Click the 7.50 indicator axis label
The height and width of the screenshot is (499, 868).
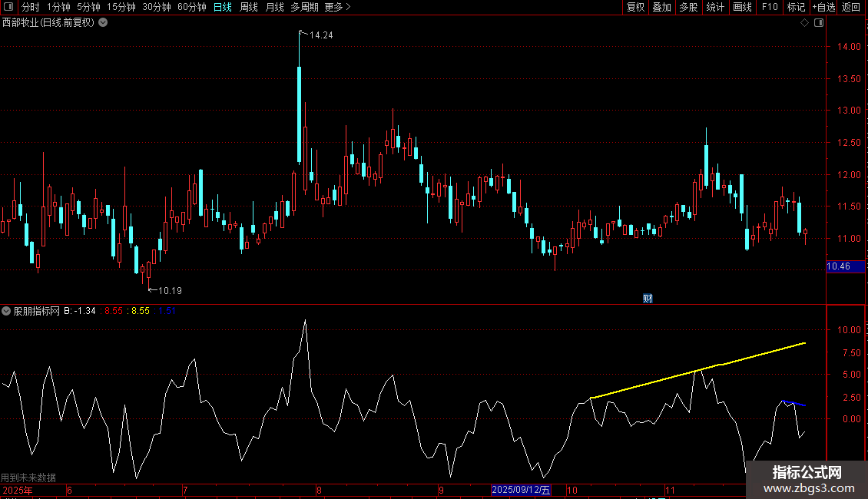pos(851,353)
